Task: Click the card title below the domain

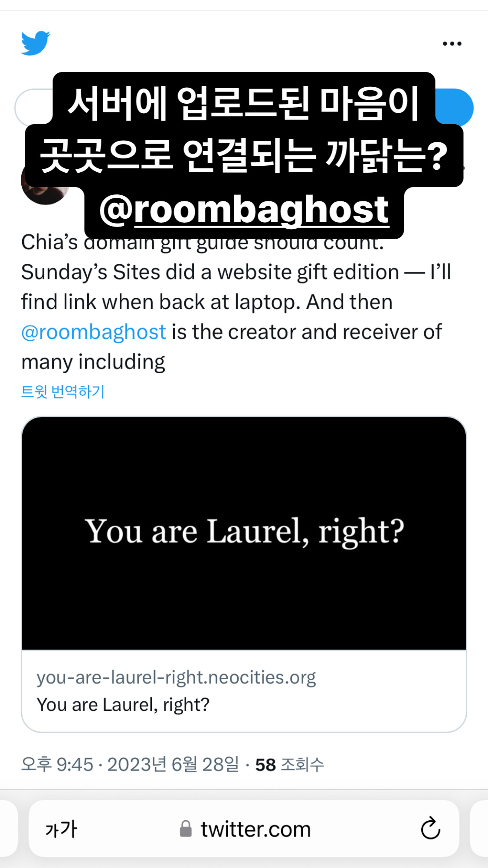Action: point(123,705)
